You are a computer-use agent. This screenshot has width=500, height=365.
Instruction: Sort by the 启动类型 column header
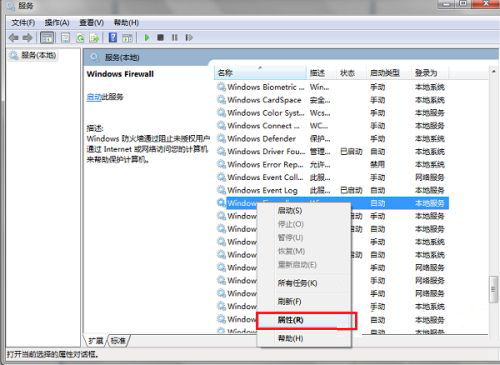(x=388, y=73)
